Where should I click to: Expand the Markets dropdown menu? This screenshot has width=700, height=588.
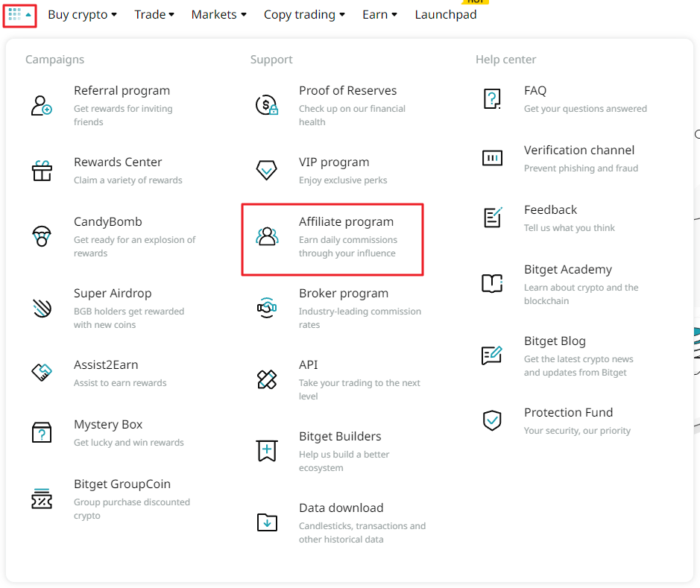tap(218, 15)
